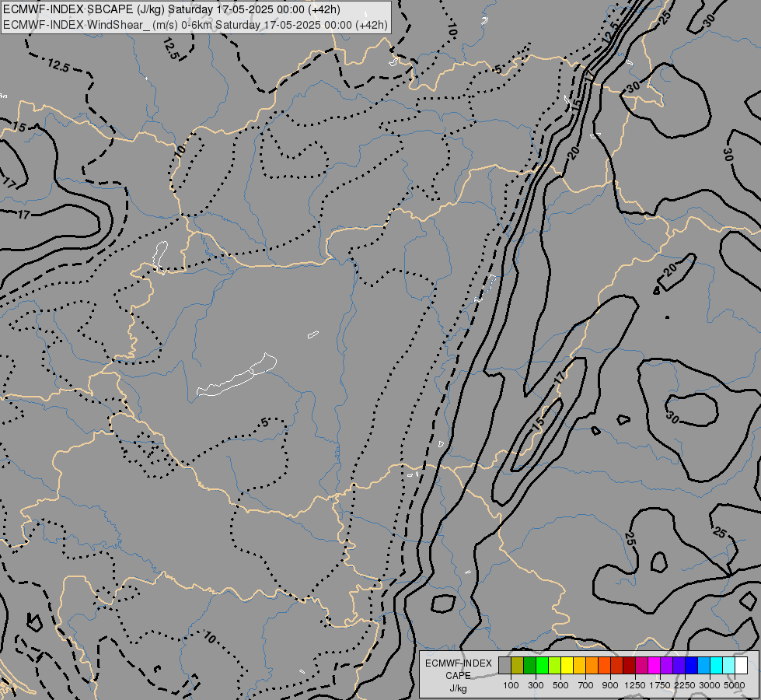
Task: Select the white above-5000 legend swatch
Action: coord(741,666)
